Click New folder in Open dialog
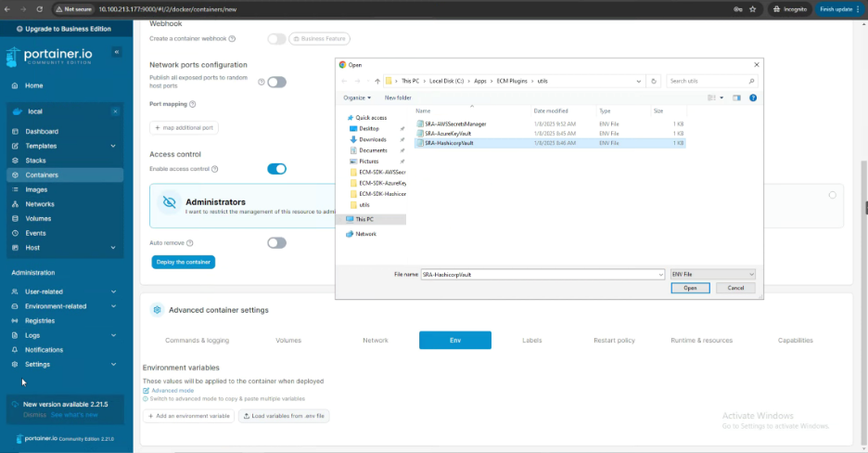This screenshot has width=868, height=453. [398, 98]
